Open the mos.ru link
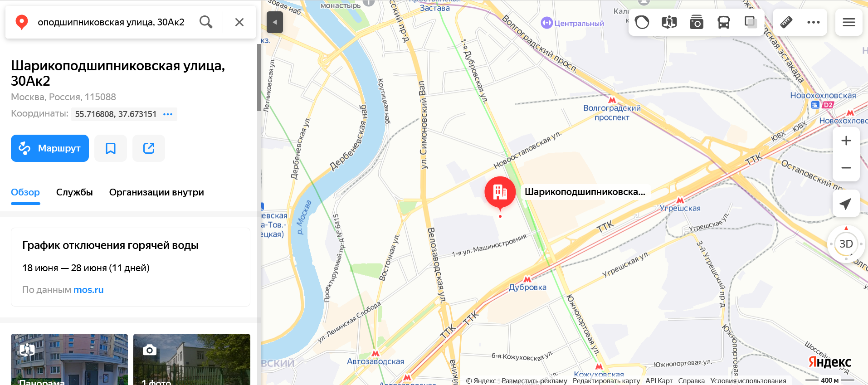868x385 pixels. [x=88, y=290]
